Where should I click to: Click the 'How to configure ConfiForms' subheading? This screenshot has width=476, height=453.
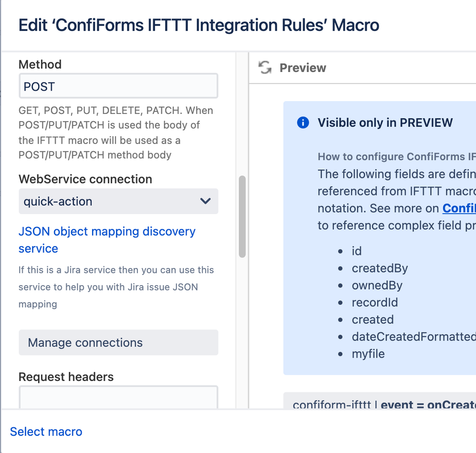click(x=397, y=156)
